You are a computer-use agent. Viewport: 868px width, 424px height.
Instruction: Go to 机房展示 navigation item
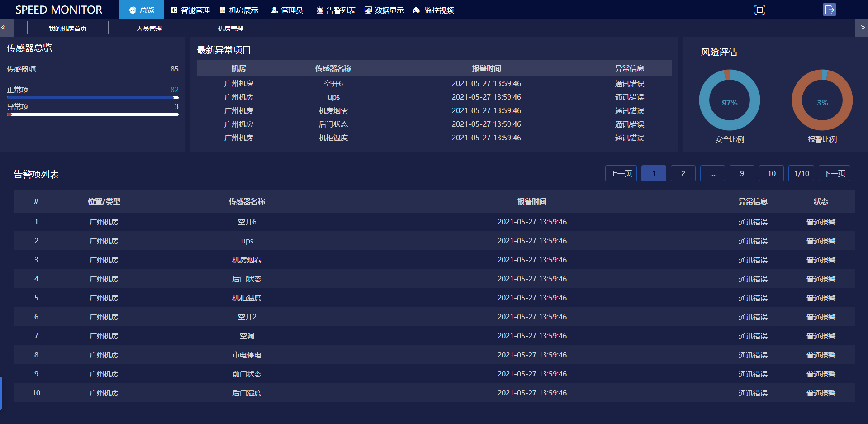click(239, 10)
